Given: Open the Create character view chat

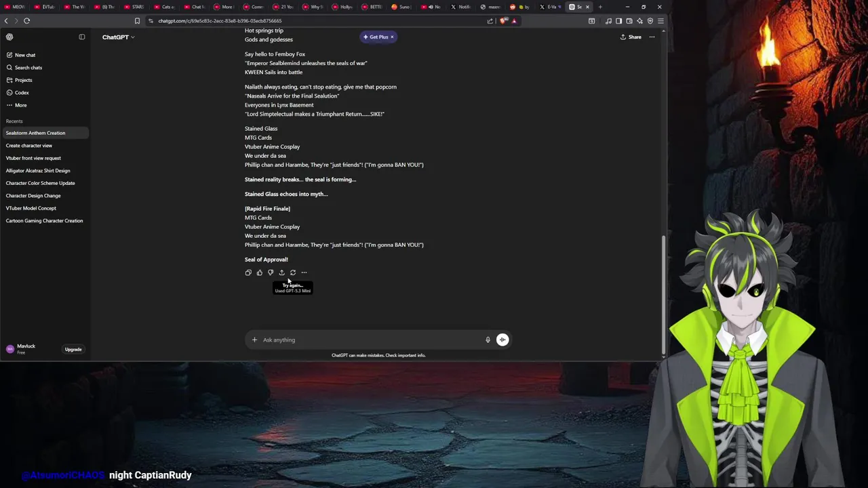Looking at the screenshot, I should click(45, 146).
